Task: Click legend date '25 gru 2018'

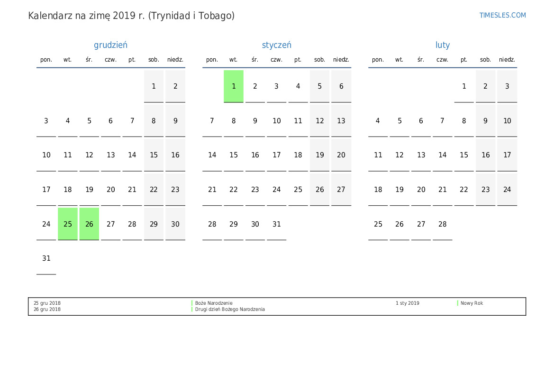Action: [x=47, y=303]
